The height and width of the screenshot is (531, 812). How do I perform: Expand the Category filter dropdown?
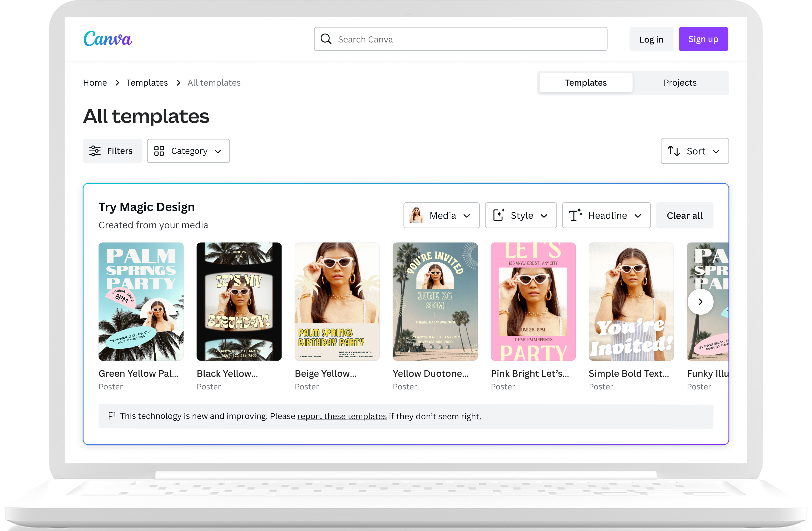pyautogui.click(x=188, y=151)
